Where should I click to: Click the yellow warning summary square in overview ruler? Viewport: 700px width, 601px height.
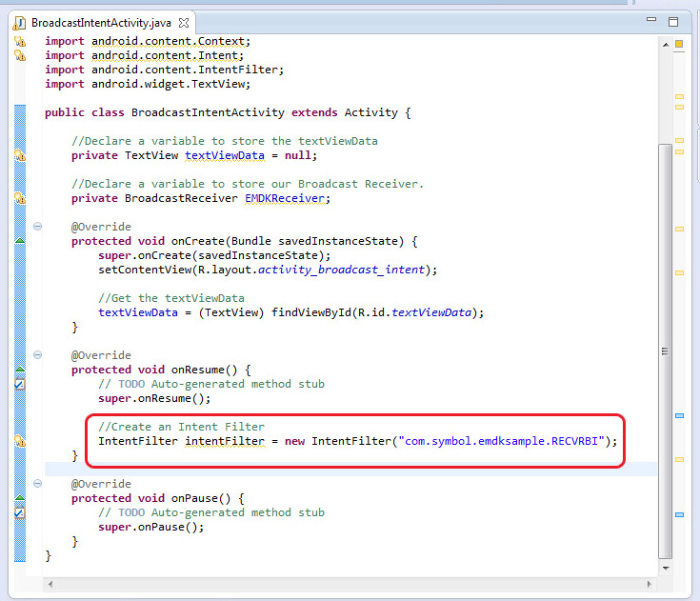(x=679, y=44)
